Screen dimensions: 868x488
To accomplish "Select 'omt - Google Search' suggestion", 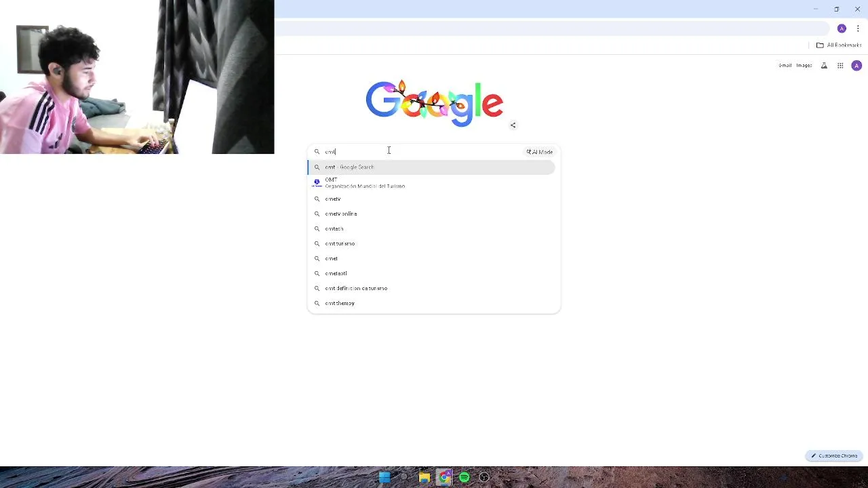I will [x=432, y=167].
